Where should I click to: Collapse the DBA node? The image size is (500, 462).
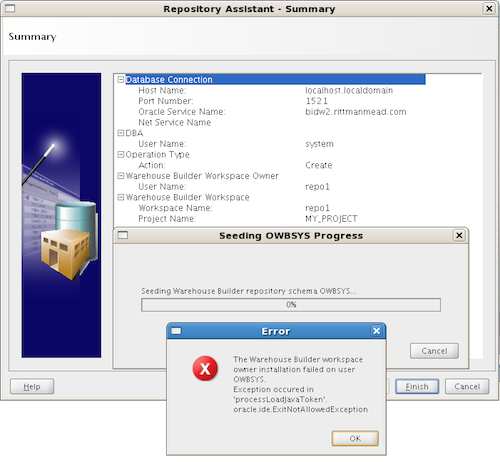[x=121, y=133]
